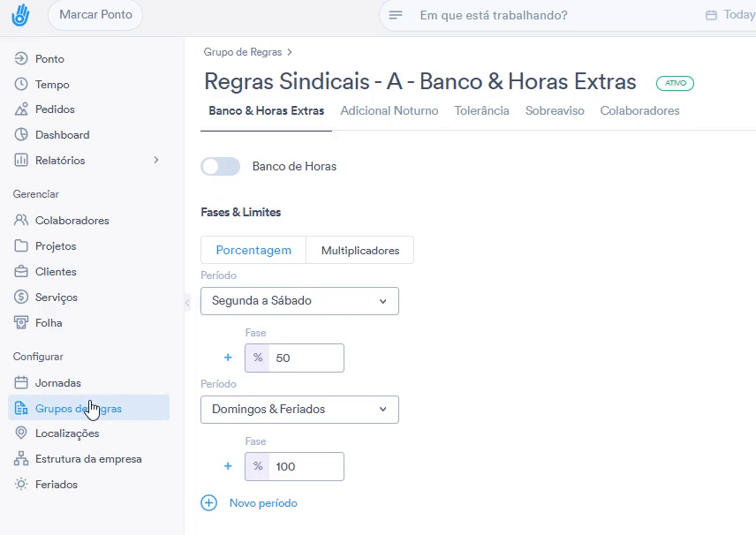This screenshot has height=535, width=756.
Task: Open the Tempo clock icon
Action: (x=22, y=85)
